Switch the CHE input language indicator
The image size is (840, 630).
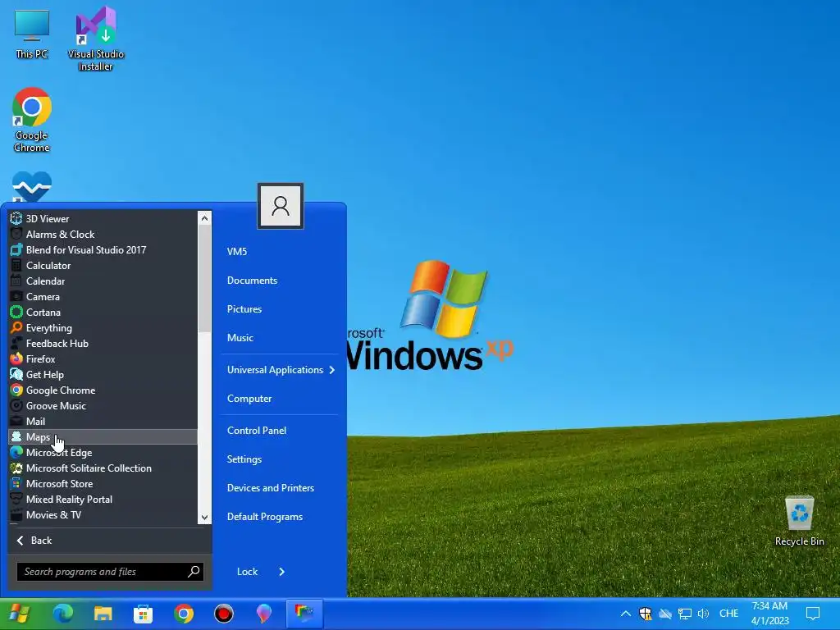728,614
